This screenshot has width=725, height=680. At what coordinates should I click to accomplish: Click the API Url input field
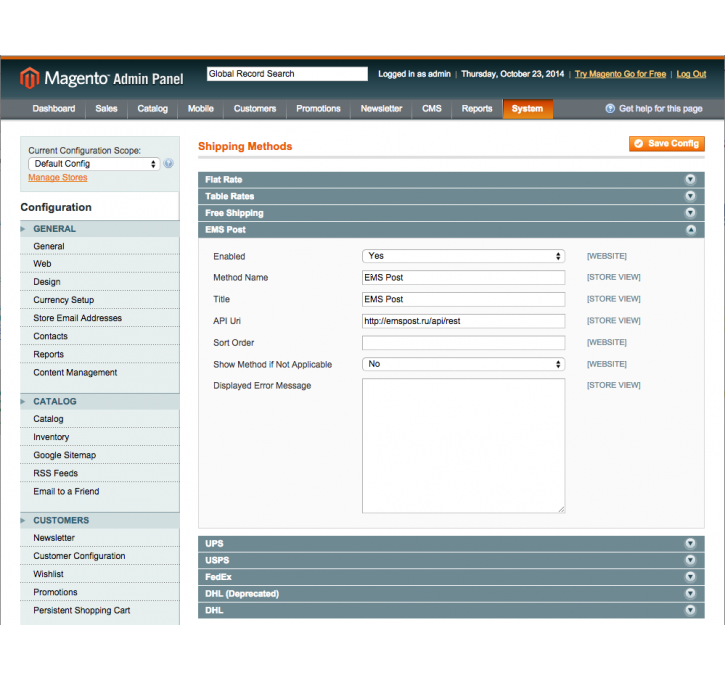463,321
